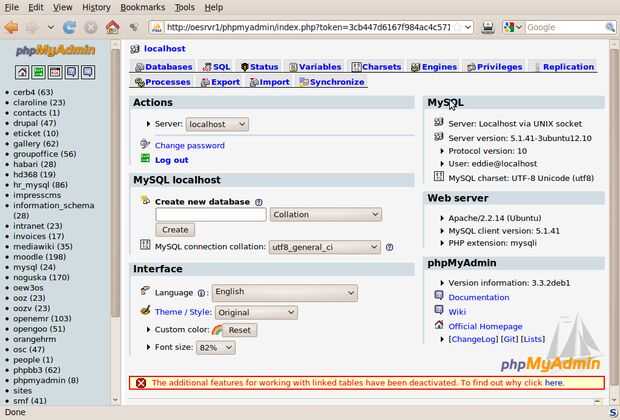Switch to the Variables tab

point(315,67)
